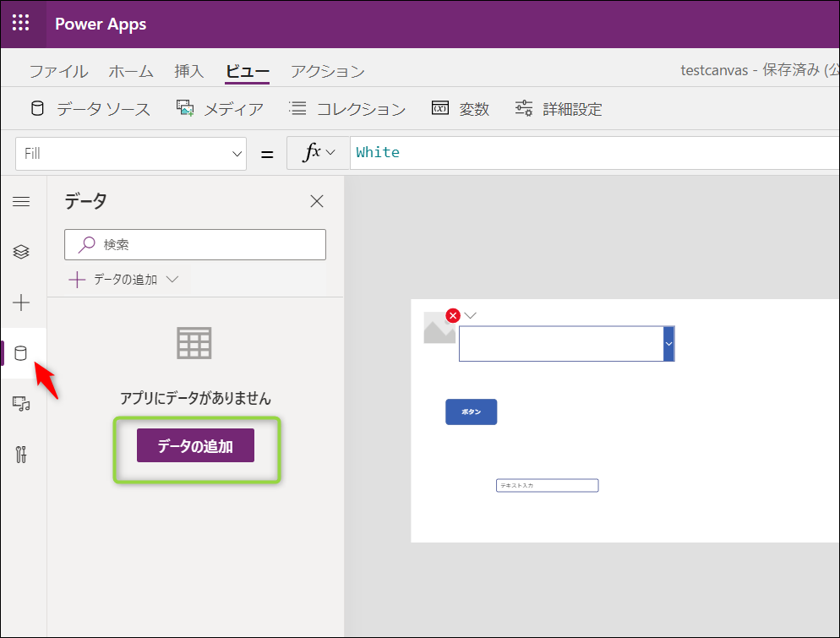Open the canvas combo box dropdown arrow
840x638 pixels.
668,343
